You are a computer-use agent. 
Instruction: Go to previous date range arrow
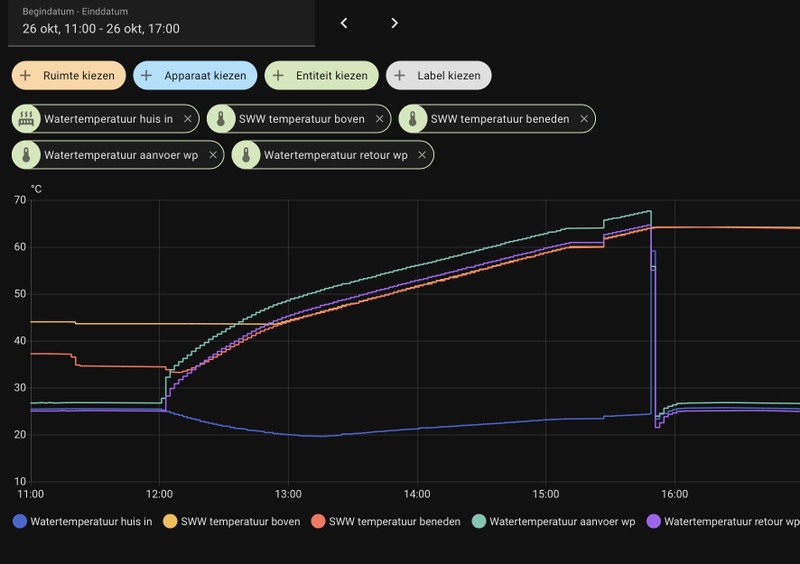[x=344, y=23]
